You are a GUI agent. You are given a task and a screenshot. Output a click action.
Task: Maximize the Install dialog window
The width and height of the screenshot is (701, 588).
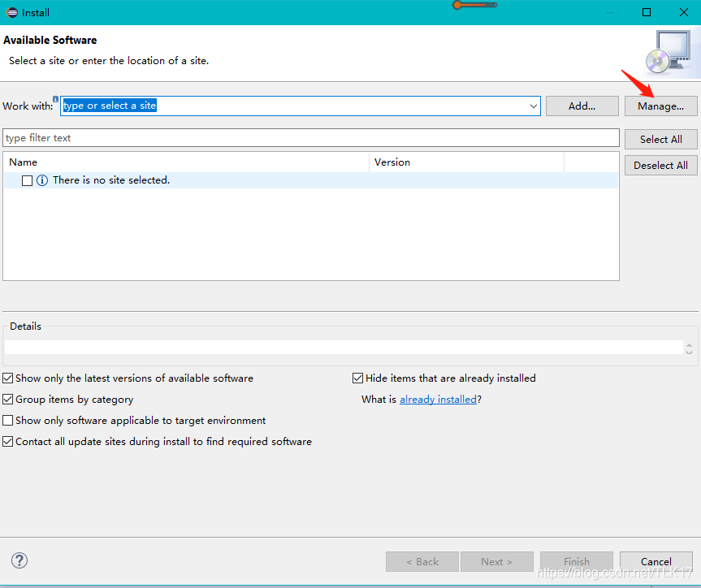coord(647,12)
